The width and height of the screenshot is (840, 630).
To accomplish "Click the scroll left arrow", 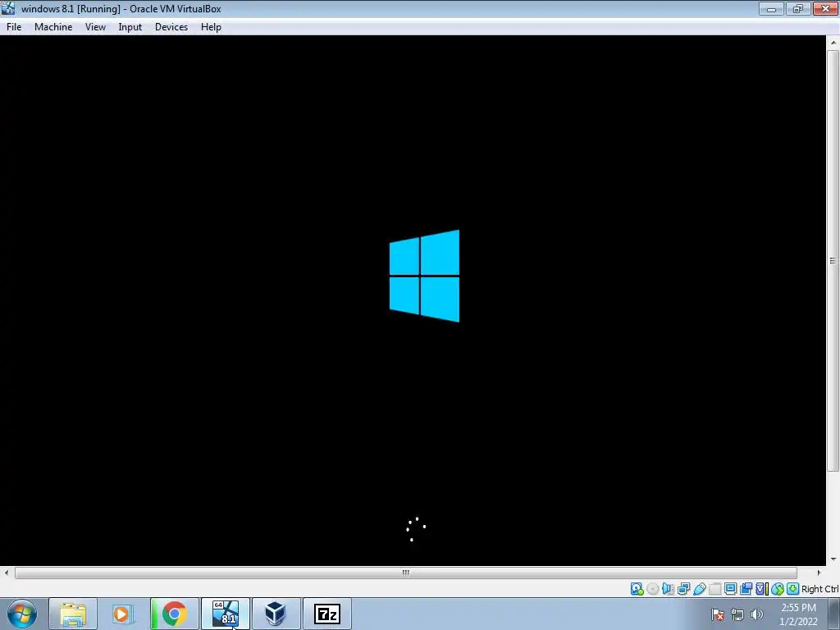I will coord(6,573).
